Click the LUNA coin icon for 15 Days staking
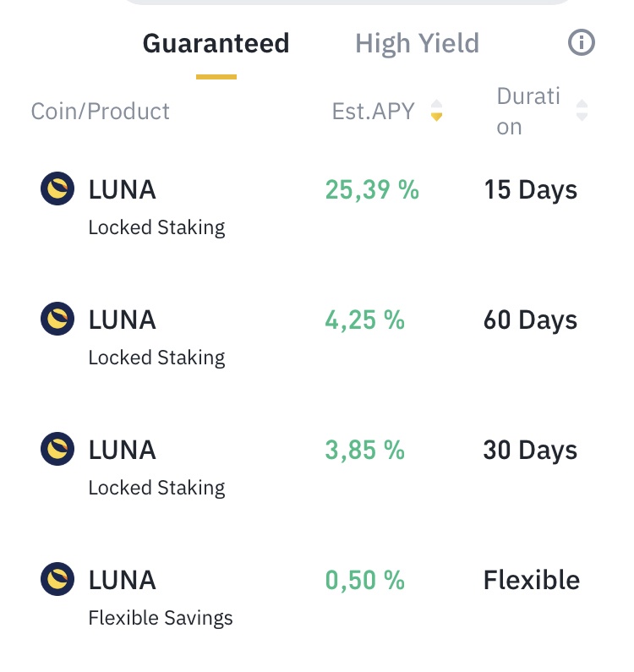634x672 pixels. pos(57,189)
